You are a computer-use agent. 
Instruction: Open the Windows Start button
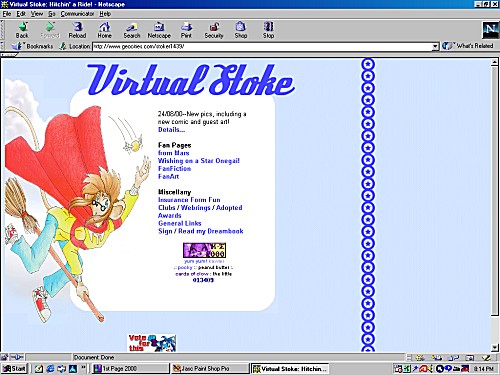[x=14, y=369]
